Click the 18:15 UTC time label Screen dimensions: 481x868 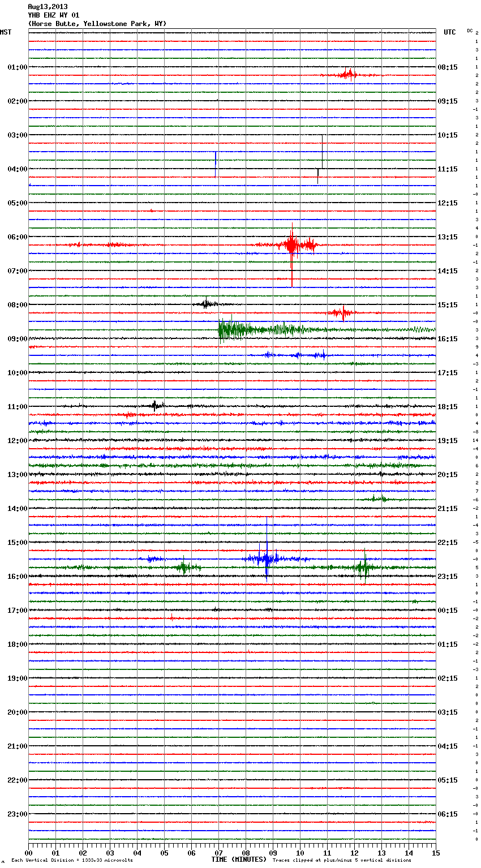click(448, 407)
